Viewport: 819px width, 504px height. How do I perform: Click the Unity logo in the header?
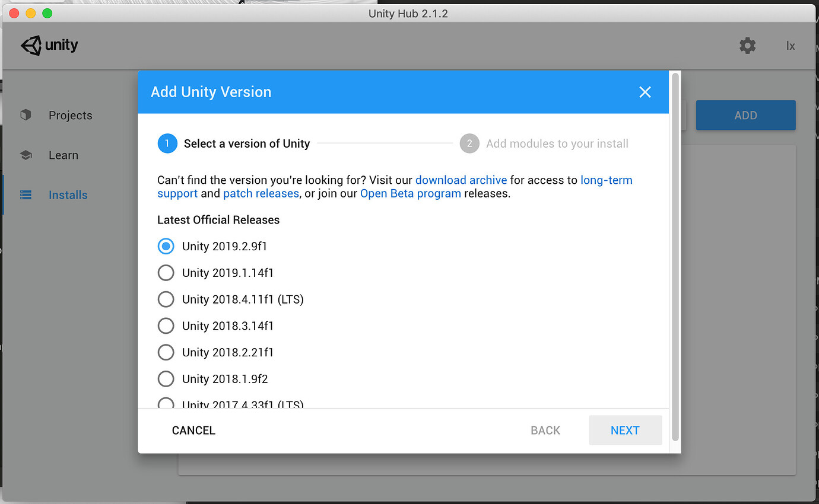(49, 45)
